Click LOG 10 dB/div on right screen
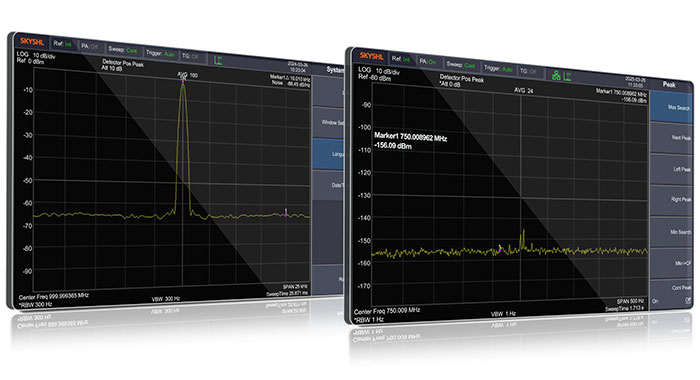700x380 pixels. [379, 71]
